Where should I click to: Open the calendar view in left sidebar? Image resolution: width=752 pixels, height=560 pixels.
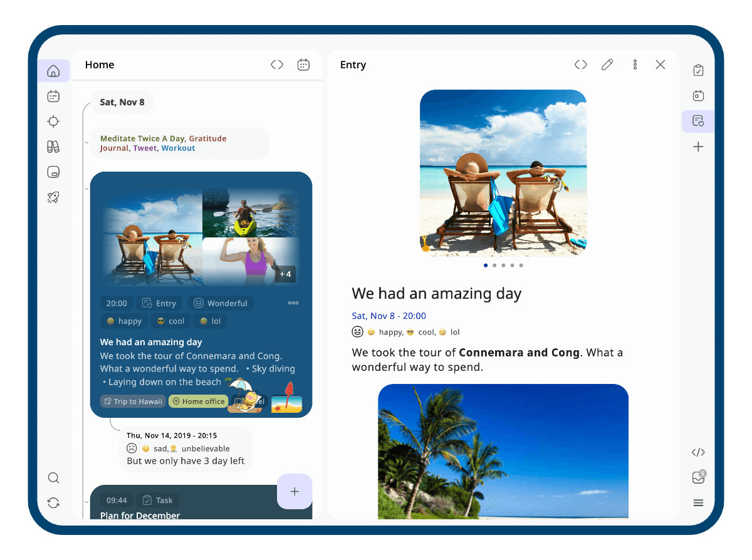coord(53,96)
